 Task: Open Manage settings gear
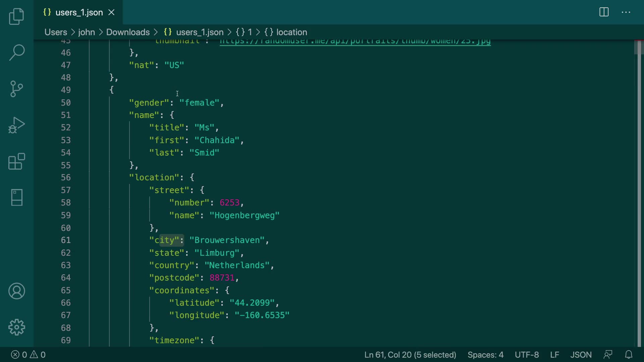tap(16, 327)
